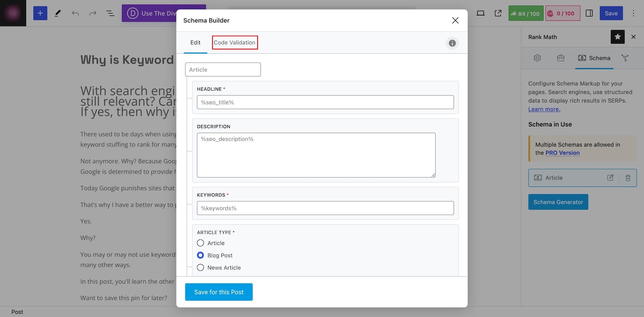
Task: Toggle the settings sidebar panel icon
Action: [x=589, y=13]
